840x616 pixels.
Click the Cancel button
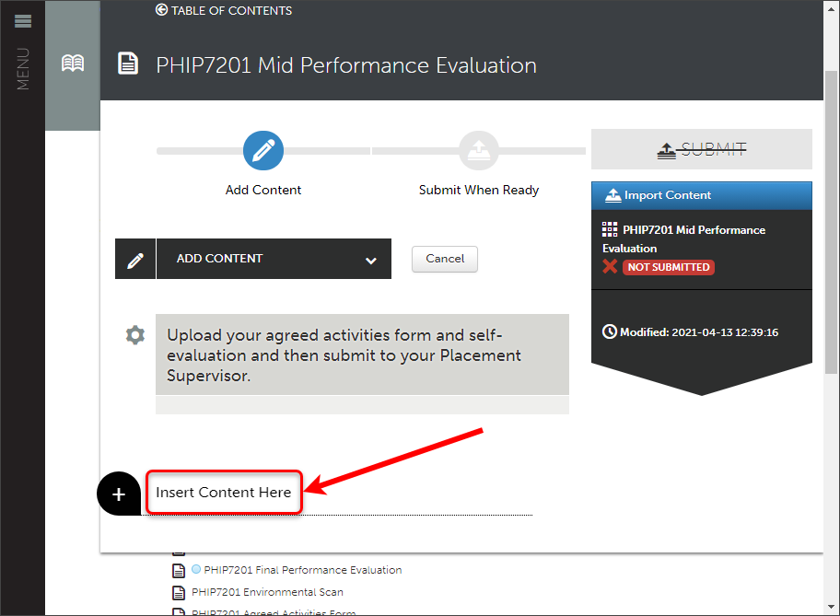coord(444,259)
